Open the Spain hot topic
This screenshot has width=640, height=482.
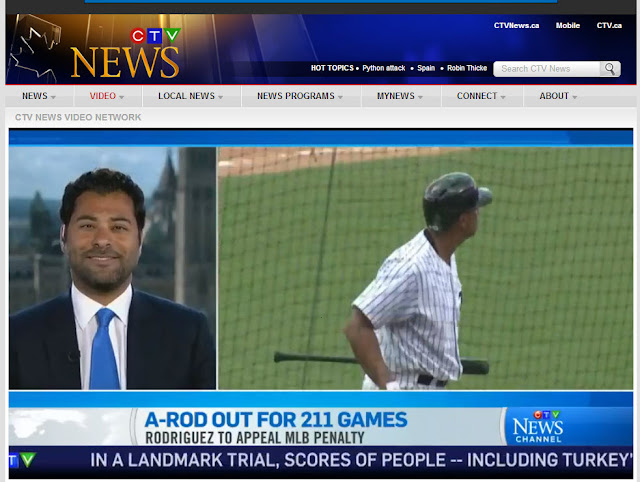[x=426, y=68]
